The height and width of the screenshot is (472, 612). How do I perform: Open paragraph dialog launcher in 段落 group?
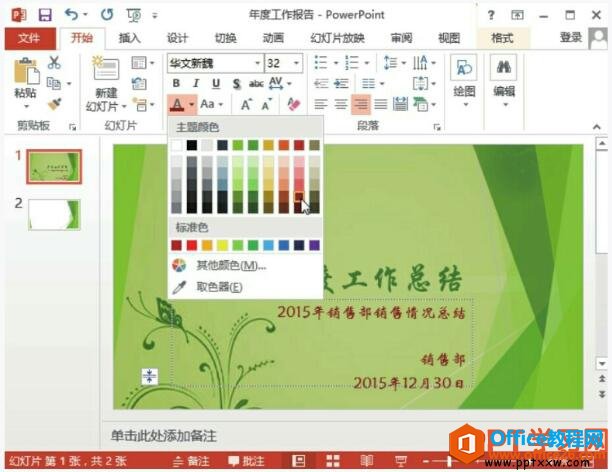click(437, 126)
